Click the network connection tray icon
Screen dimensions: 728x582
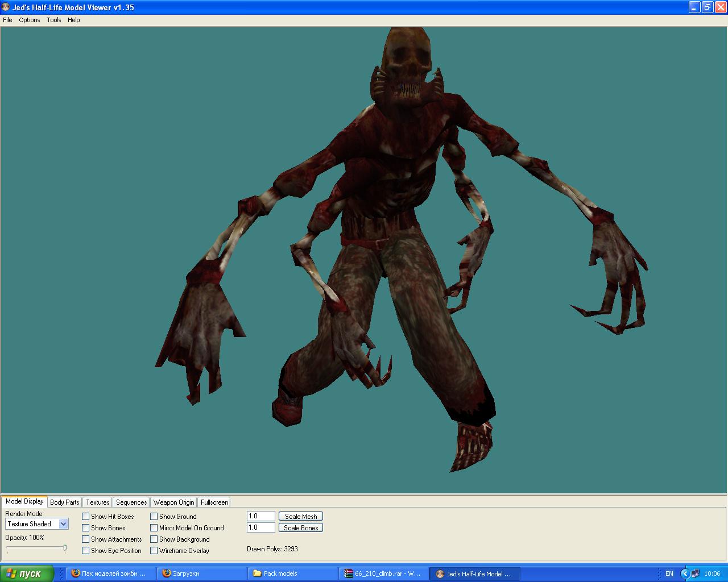[696, 573]
